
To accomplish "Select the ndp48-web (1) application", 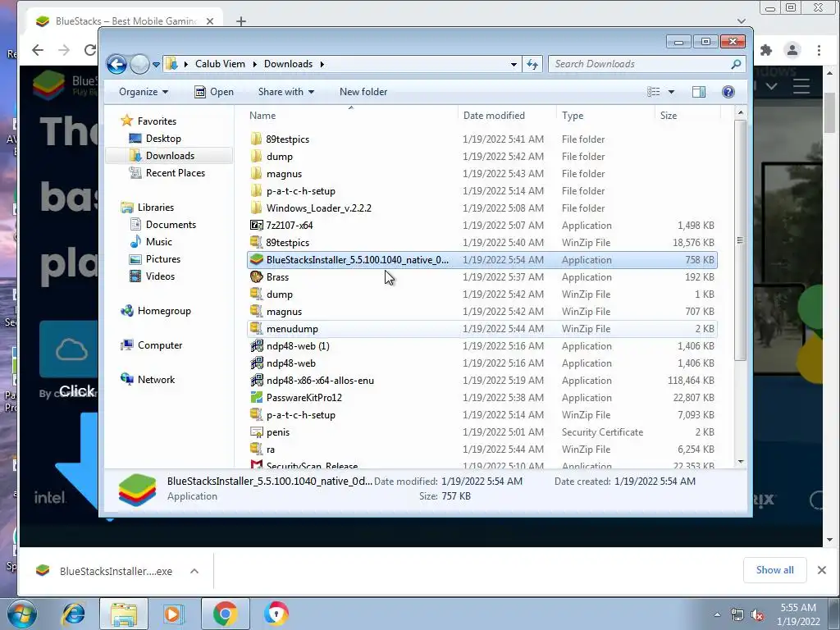I will pyautogui.click(x=482, y=345).
